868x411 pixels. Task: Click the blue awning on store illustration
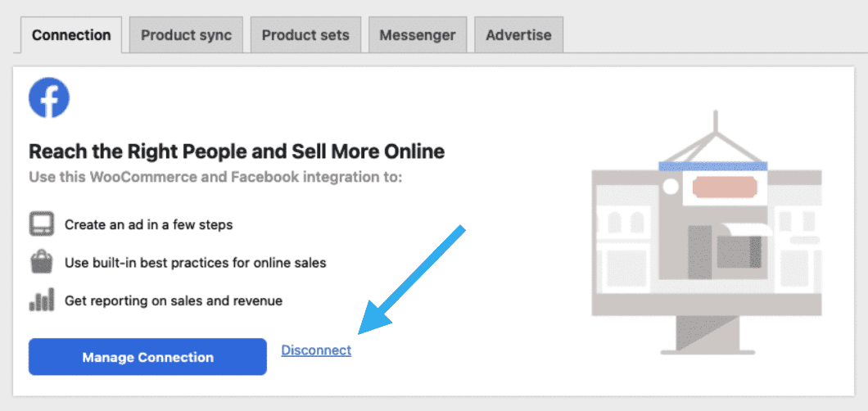[x=713, y=165]
